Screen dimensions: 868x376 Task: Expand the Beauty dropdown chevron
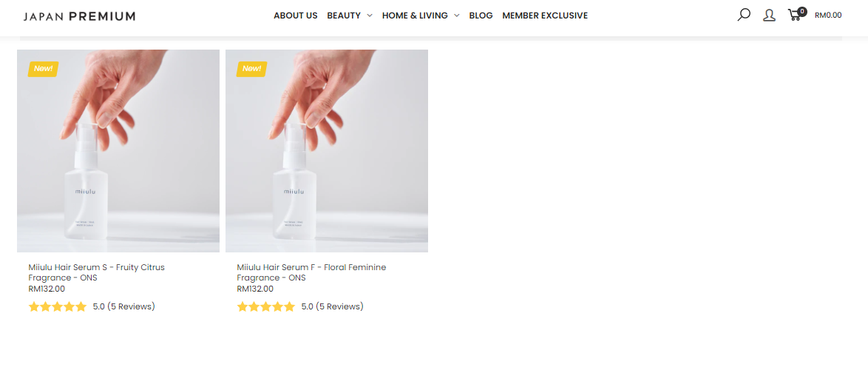click(369, 16)
